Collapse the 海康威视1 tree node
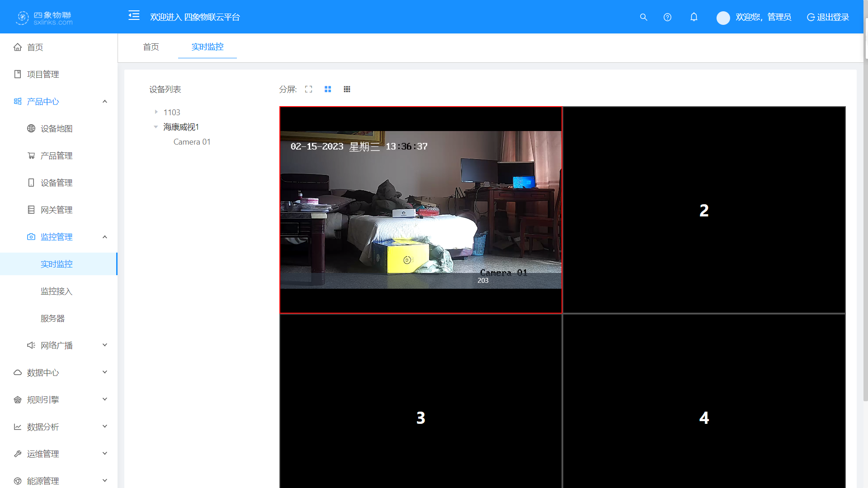868x488 pixels. pos(156,127)
